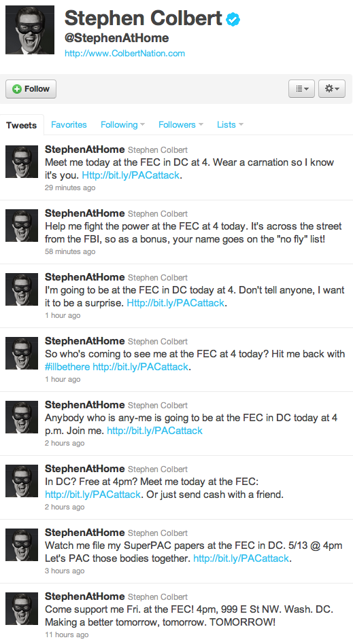353x644 pixels.
Task: Click the '11 hours ago' timestamp
Action: pos(67,635)
